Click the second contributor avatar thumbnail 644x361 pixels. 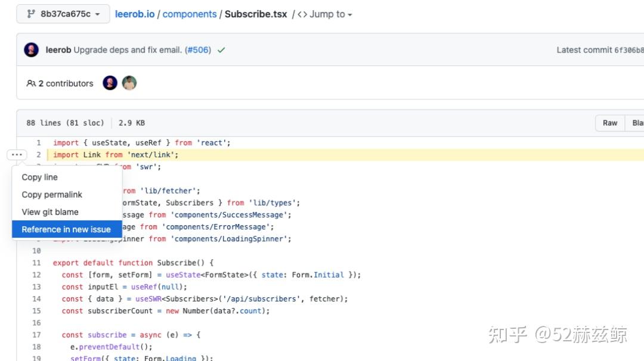tap(129, 83)
